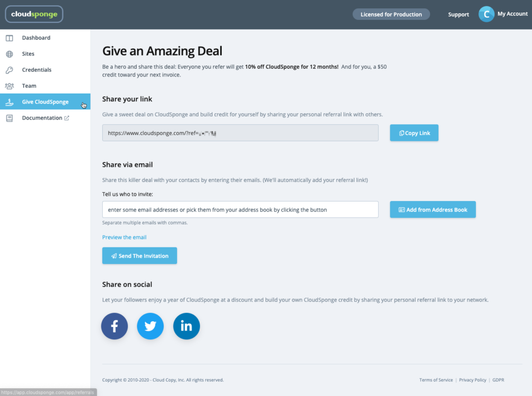Send The Invitation
This screenshot has height=396, width=532.
click(139, 256)
